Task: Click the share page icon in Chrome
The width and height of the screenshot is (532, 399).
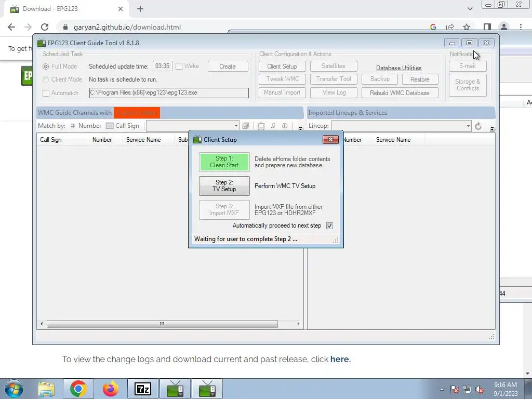Action: 450,27
